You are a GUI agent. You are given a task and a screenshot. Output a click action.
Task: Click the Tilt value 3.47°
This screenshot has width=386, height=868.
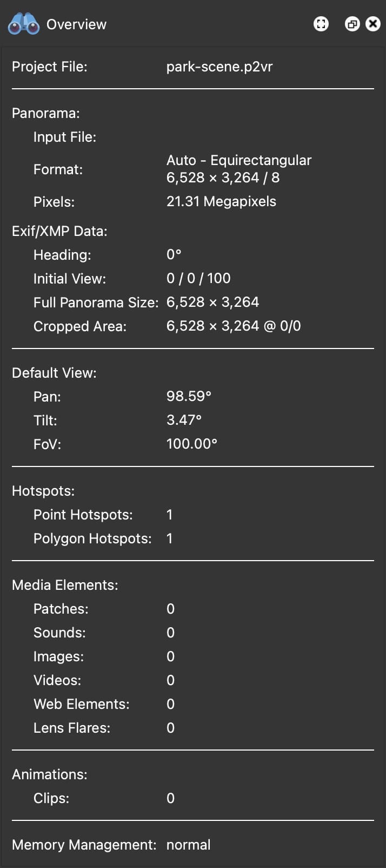pos(184,420)
